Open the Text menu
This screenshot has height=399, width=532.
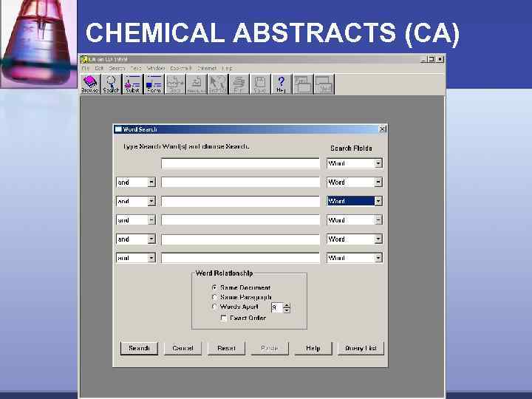(x=136, y=68)
